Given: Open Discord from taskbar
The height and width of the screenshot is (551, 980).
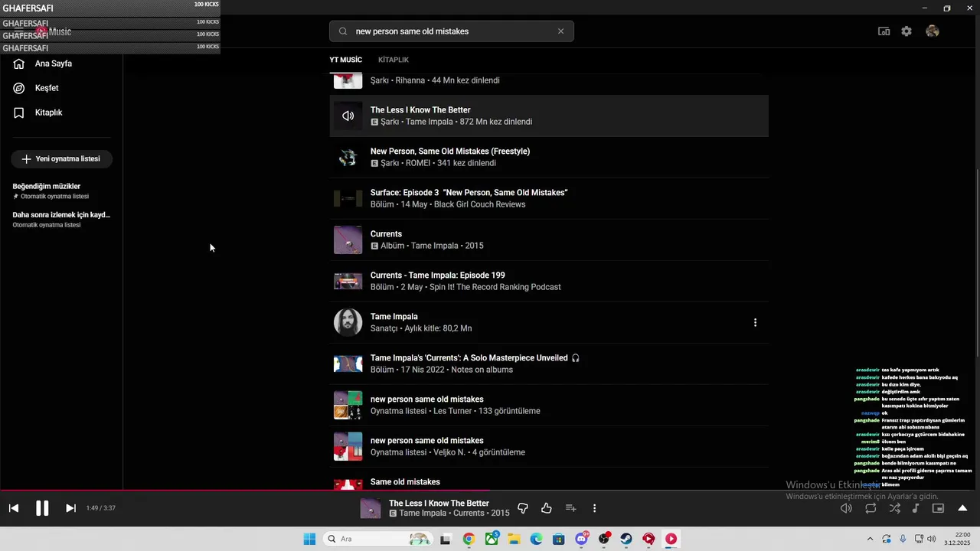Looking at the screenshot, I should (x=581, y=539).
